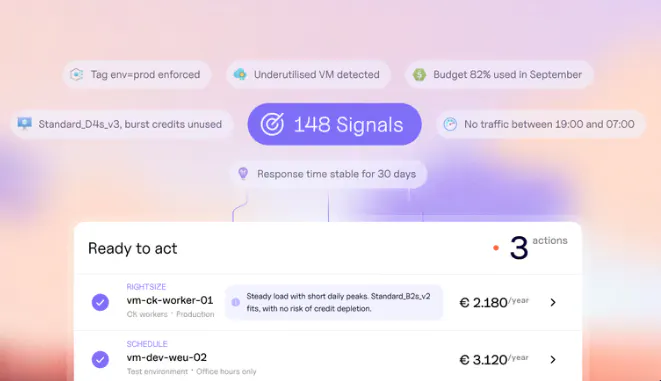The image size is (661, 381).
Task: Click the tag icon beside env=prod enforced
Action: (77, 75)
